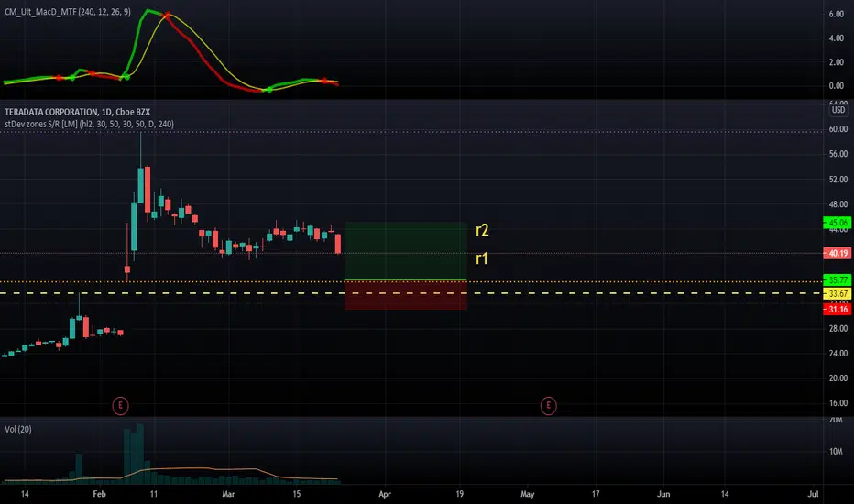Select the CM_Ult_MacD_MTF indicator label

point(68,11)
